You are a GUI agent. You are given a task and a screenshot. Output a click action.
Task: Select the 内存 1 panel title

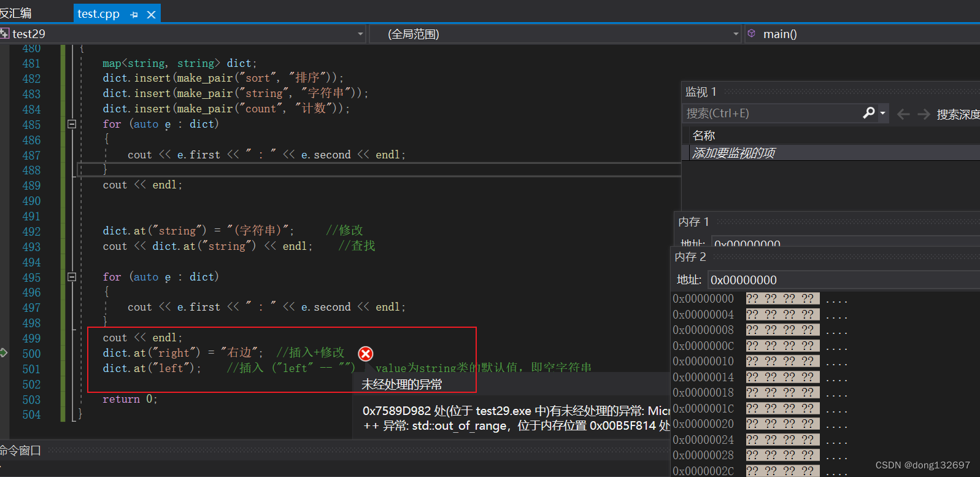pyautogui.click(x=694, y=222)
